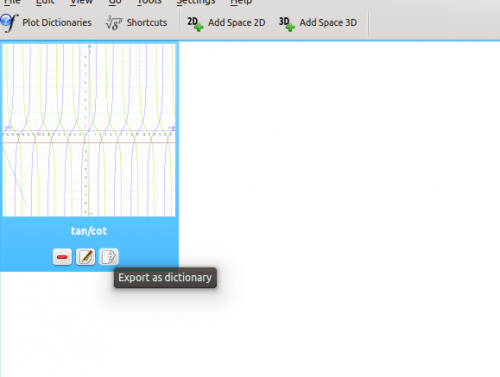Open the Edit menu
Screen dimensions: 500x377
click(45, 2)
